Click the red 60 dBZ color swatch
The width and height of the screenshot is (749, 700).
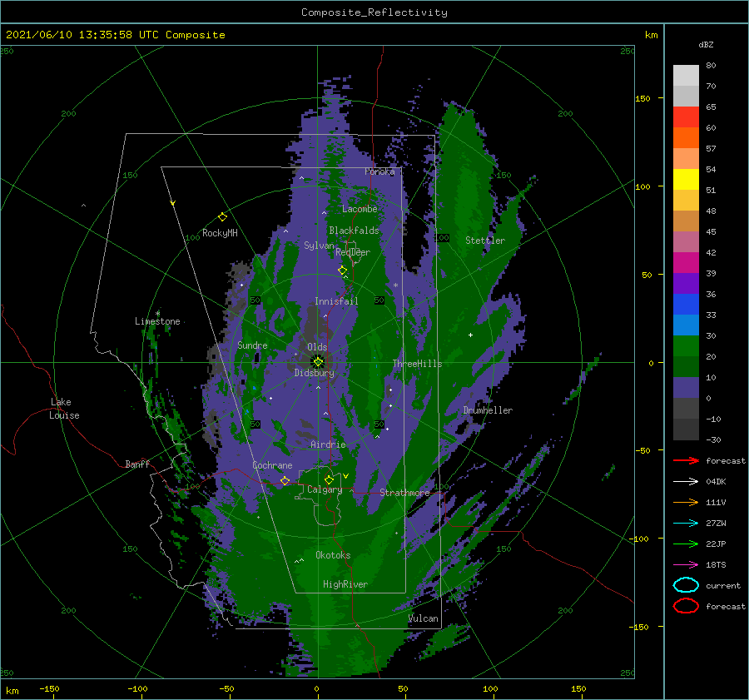pos(686,117)
